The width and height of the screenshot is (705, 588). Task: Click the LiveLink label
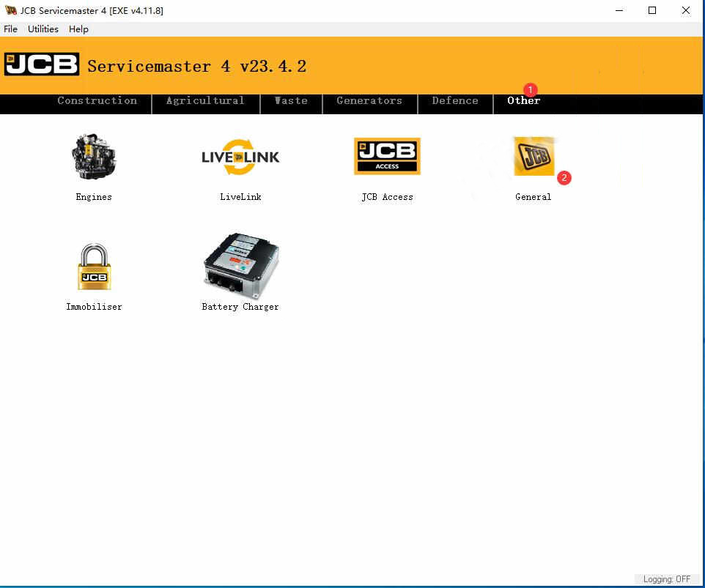[x=240, y=197]
